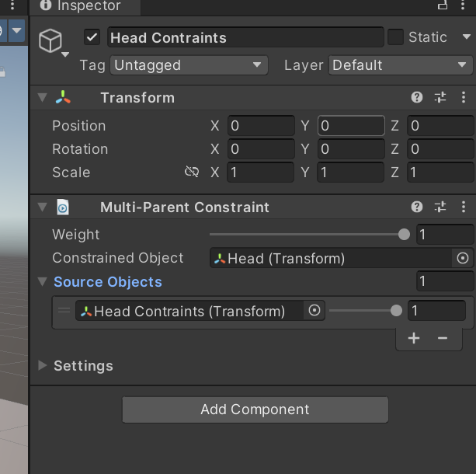Click the Rotation label
Screen dimensions: 476x474
coord(80,149)
